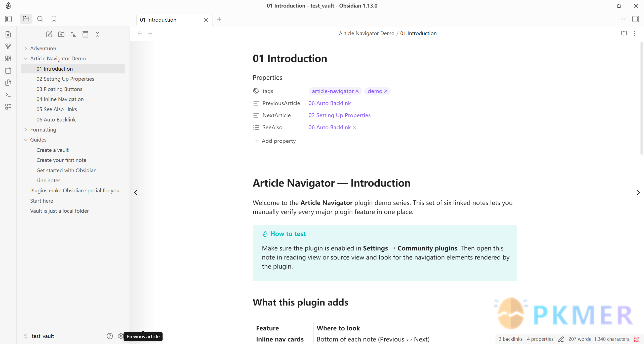Click the 01 Introduction inline title
Screen dimensions: 644x344
click(x=290, y=59)
